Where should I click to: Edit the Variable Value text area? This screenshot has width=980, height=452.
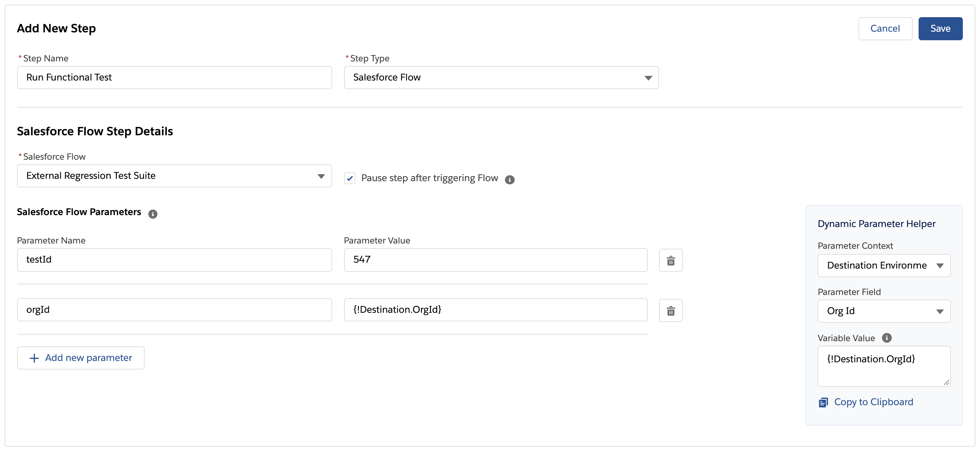(884, 366)
